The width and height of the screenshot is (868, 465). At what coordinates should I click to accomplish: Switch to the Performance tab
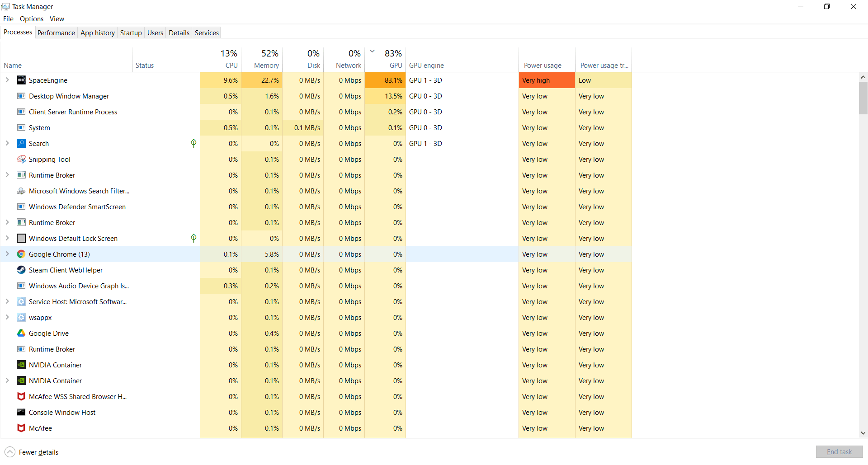click(56, 33)
